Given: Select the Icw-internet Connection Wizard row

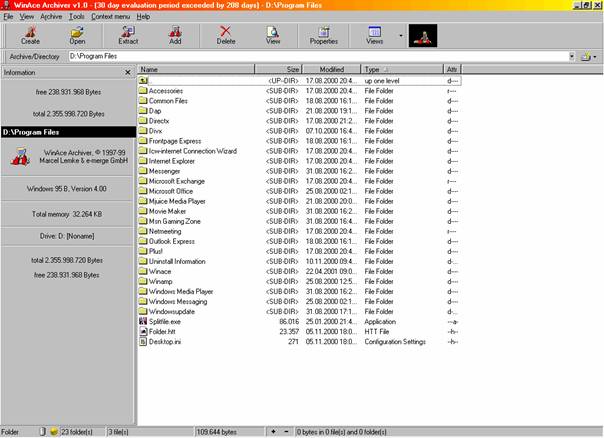Looking at the screenshot, I should point(299,151).
